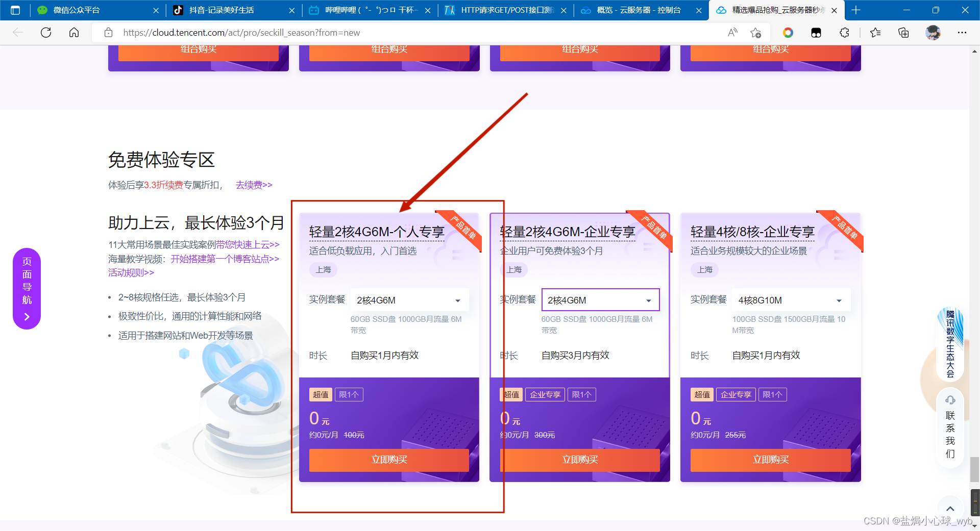Open the user profile avatar

[933, 33]
